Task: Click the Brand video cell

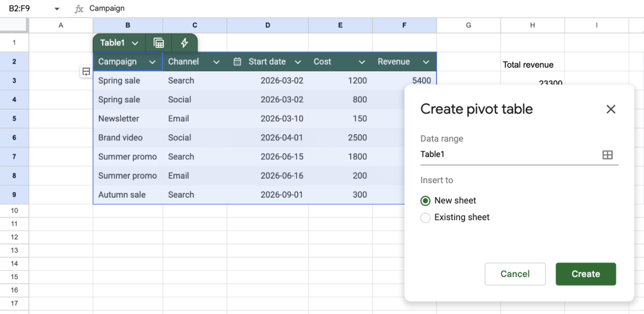Action: [x=128, y=137]
